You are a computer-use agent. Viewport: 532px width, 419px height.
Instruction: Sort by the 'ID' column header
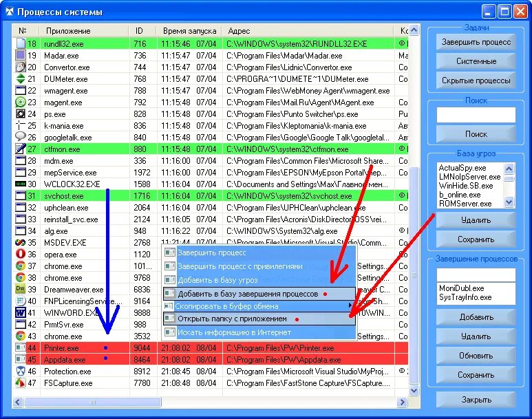(142, 31)
